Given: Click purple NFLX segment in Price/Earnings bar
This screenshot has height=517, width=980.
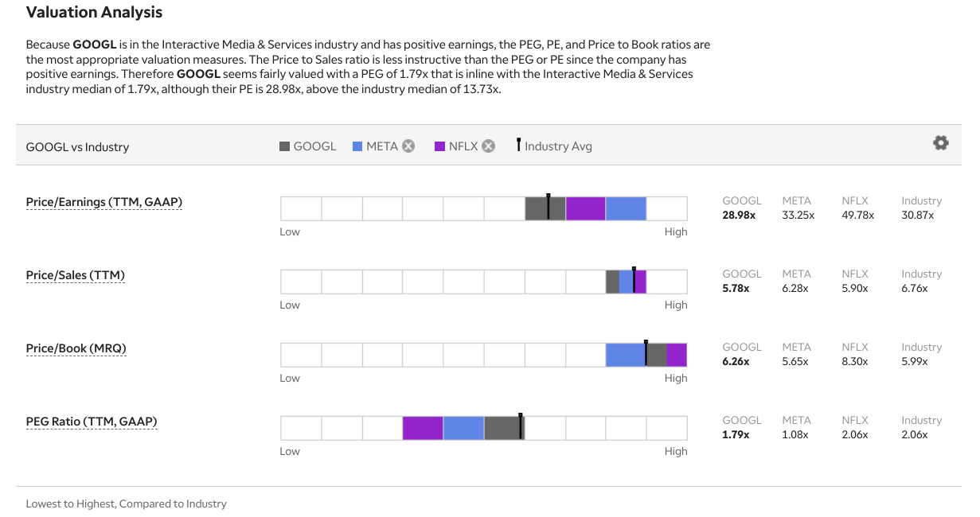Looking at the screenshot, I should coord(585,208).
